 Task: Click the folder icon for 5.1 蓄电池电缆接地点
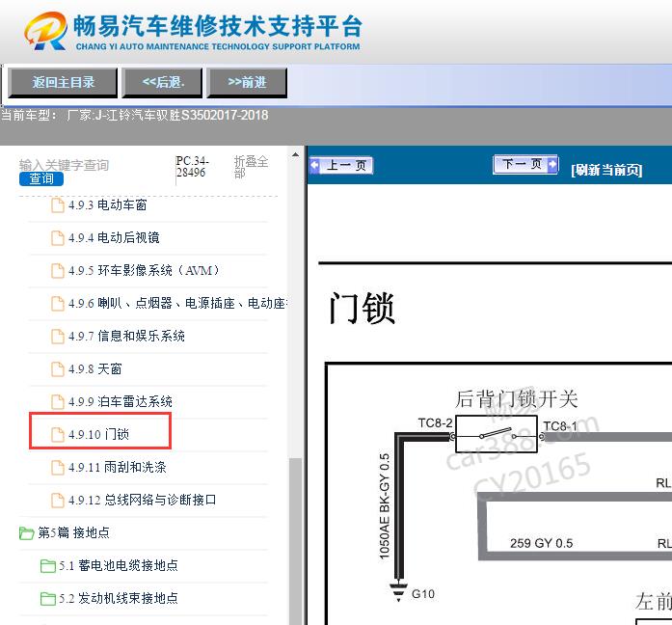pyautogui.click(x=48, y=566)
